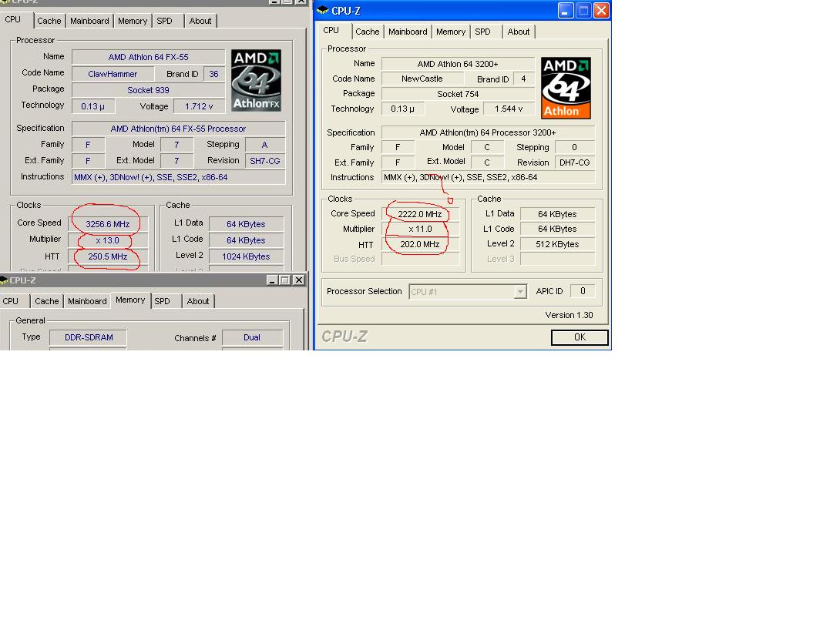Image resolution: width=840 pixels, height=623 pixels.
Task: Minimize the Athlon 64 3200+ CPU-Z window
Action: click(x=566, y=10)
